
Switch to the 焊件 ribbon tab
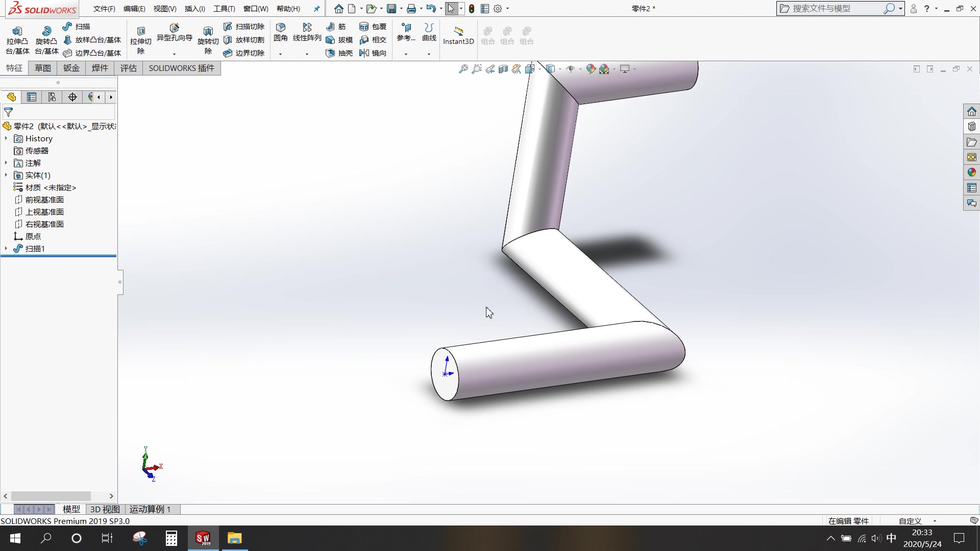click(x=100, y=68)
